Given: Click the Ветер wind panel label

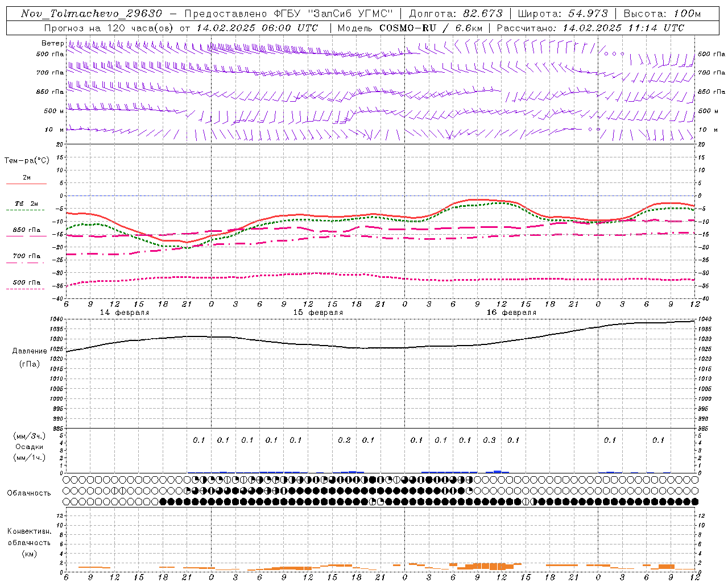Looking at the screenshot, I should click(x=52, y=43).
